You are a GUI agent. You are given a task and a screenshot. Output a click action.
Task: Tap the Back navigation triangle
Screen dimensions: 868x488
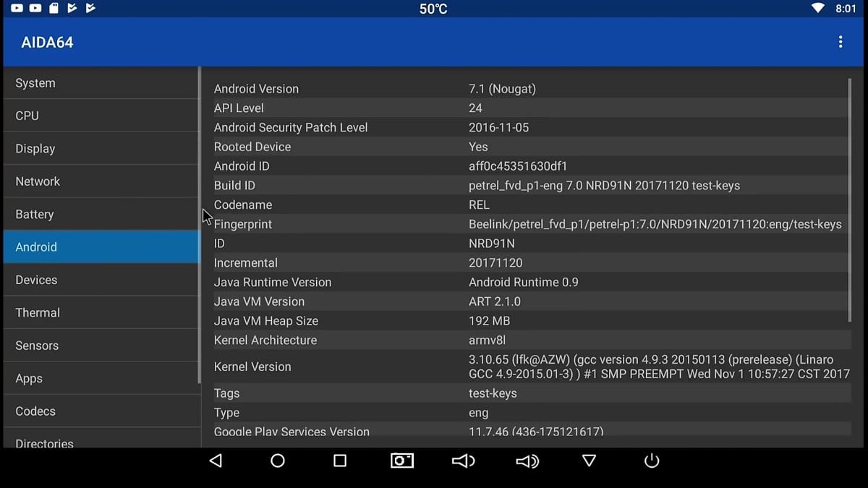pos(215,461)
